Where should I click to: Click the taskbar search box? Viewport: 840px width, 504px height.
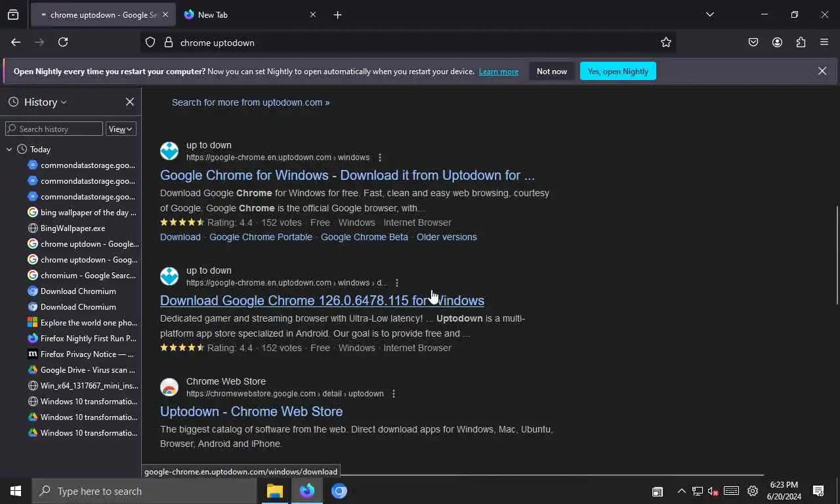[x=144, y=491]
